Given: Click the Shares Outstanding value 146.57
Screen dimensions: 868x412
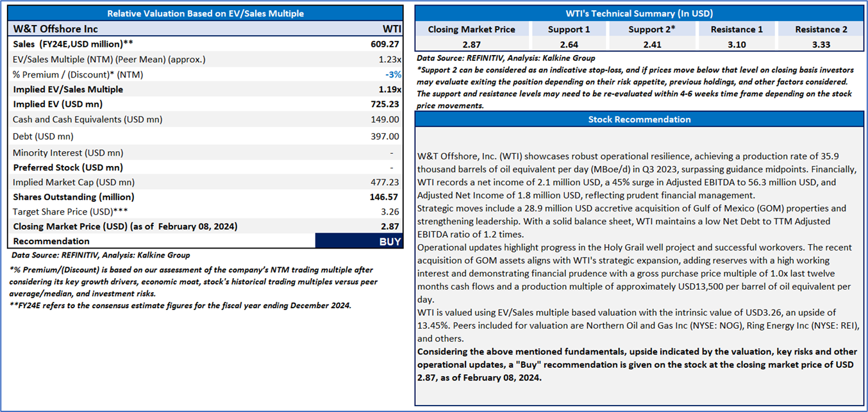Looking at the screenshot, I should click(x=385, y=197).
